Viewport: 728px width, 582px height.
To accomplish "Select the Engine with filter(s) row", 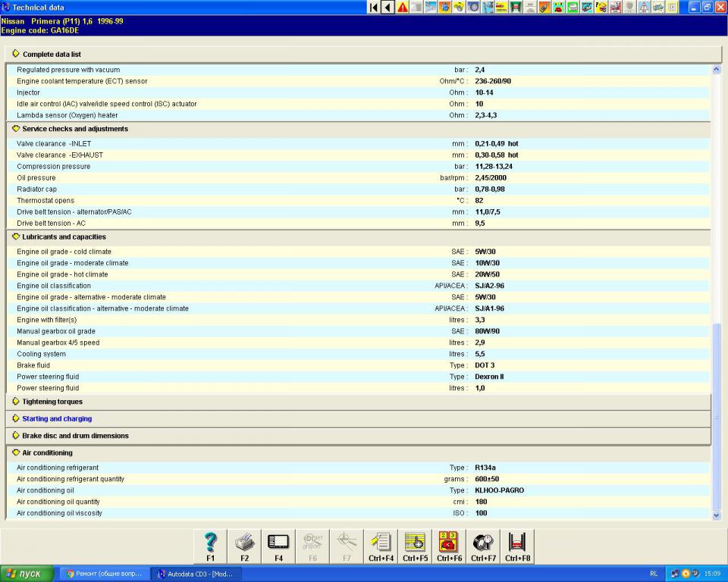I will coord(359,320).
